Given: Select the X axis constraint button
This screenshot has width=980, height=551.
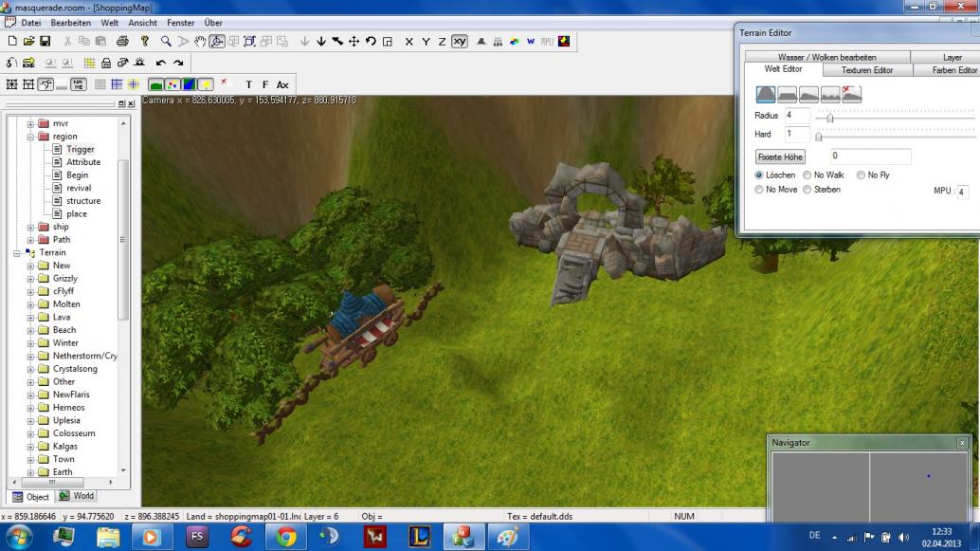Looking at the screenshot, I should click(409, 42).
